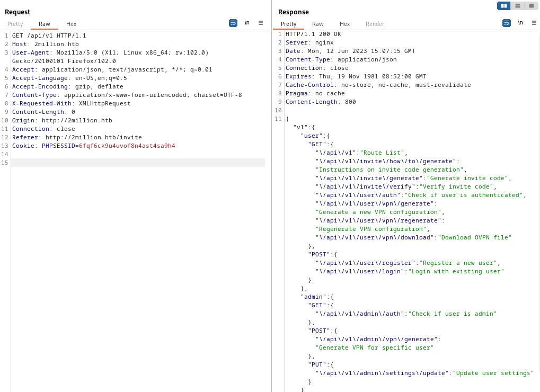Click the user/vpn/regenerate JSON key
The height and width of the screenshot is (392, 540).
(x=378, y=220)
